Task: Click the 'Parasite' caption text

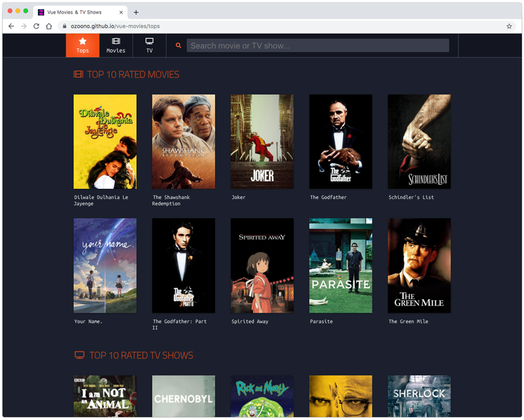Action: coord(321,321)
